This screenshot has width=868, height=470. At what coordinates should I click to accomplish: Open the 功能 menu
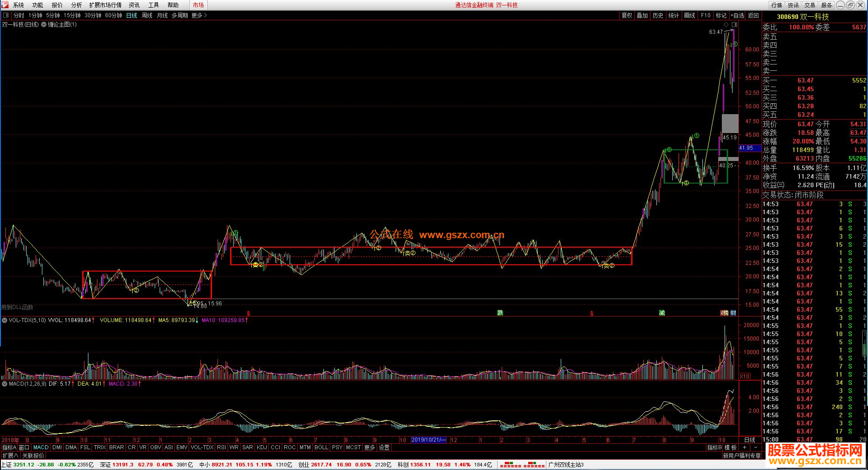(x=38, y=5)
